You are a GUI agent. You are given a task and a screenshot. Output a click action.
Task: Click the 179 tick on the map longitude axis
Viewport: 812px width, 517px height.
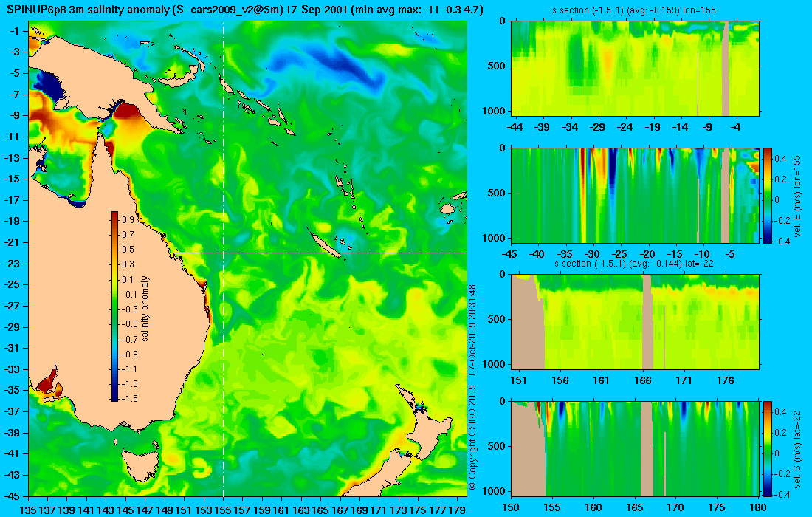(x=457, y=510)
